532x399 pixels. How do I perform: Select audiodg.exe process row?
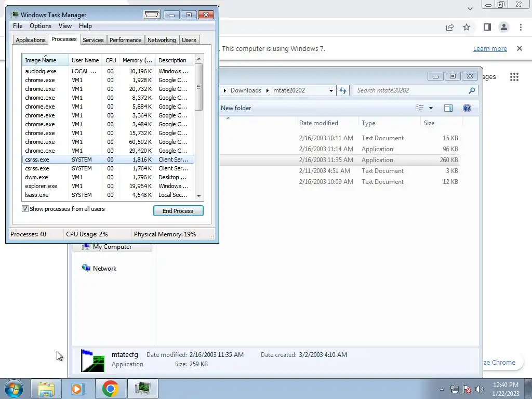pyautogui.click(x=108, y=71)
